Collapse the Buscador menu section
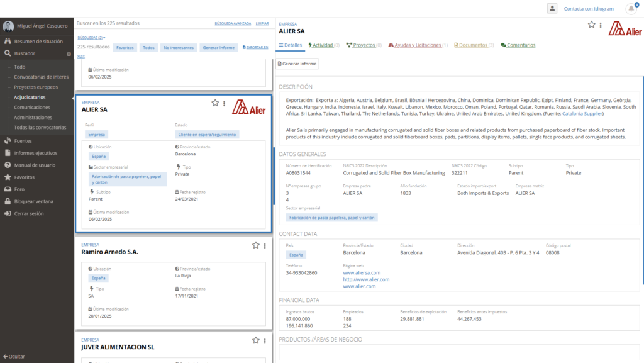 click(69, 54)
